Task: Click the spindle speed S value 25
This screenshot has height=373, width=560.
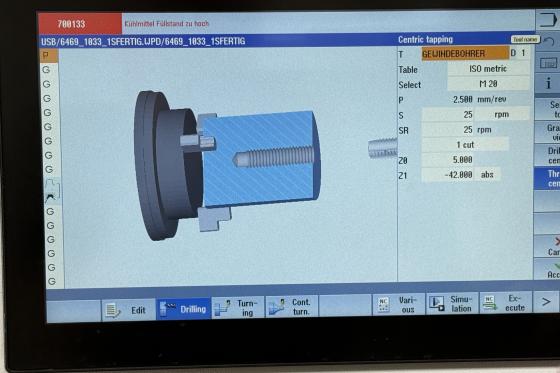Action: 448,115
